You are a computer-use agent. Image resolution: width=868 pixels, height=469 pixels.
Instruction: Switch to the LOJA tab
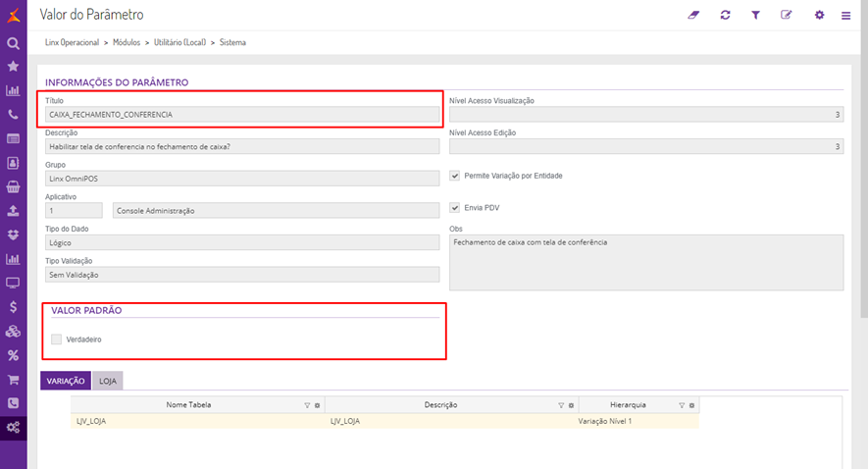[x=108, y=380]
